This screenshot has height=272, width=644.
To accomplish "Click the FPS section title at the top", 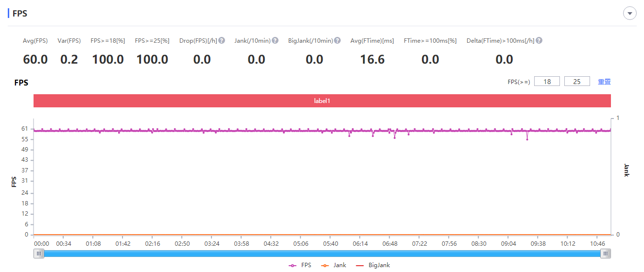I will coord(19,14).
